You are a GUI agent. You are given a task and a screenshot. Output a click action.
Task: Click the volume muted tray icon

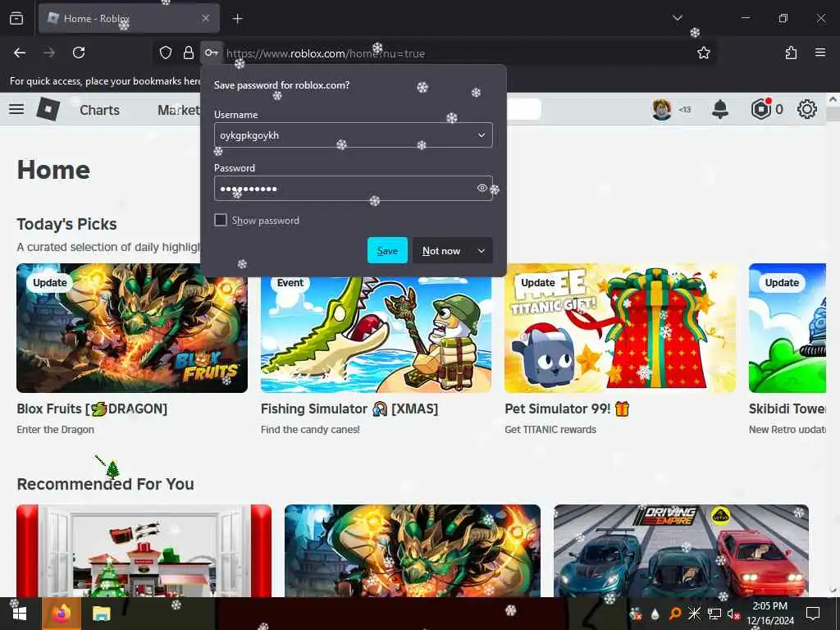click(x=733, y=614)
